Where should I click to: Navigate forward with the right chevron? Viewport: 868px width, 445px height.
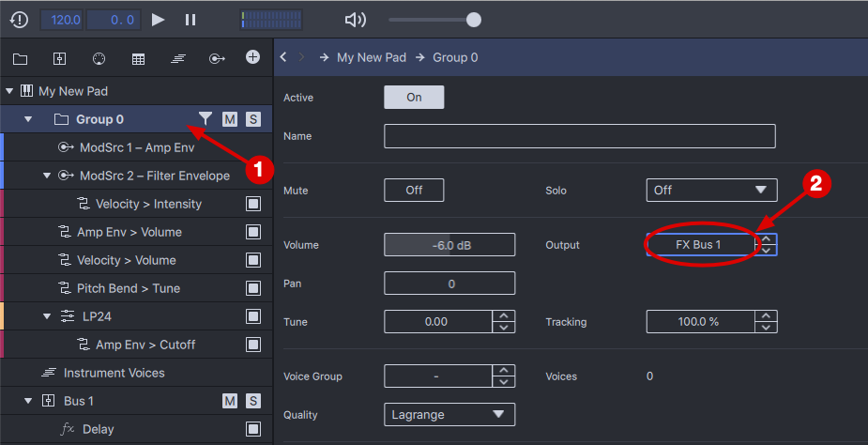click(x=302, y=57)
